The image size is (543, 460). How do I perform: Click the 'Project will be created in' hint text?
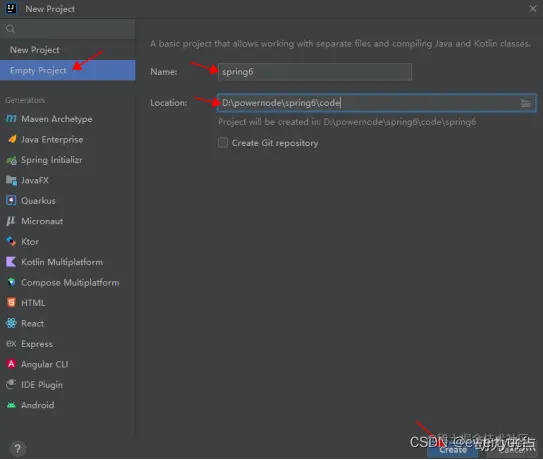(x=347, y=122)
